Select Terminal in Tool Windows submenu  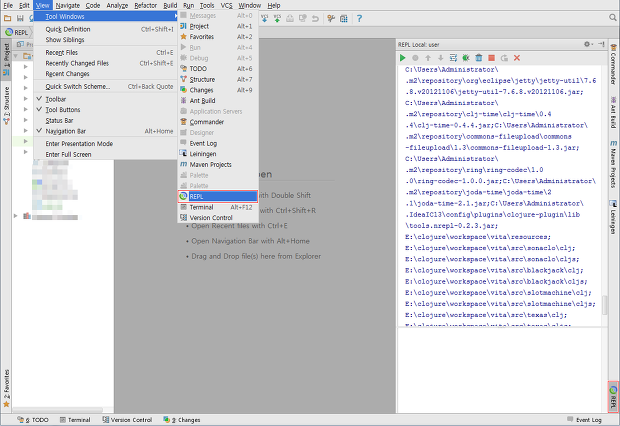[x=218, y=207]
